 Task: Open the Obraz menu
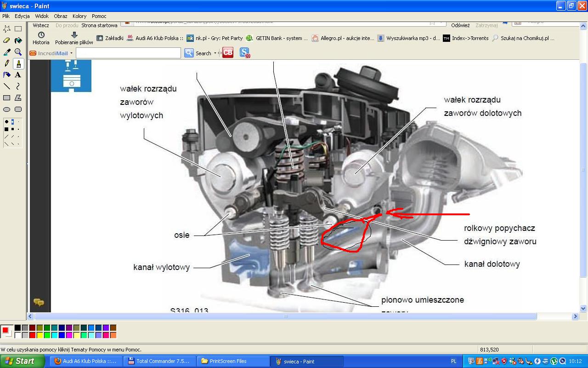(60, 16)
